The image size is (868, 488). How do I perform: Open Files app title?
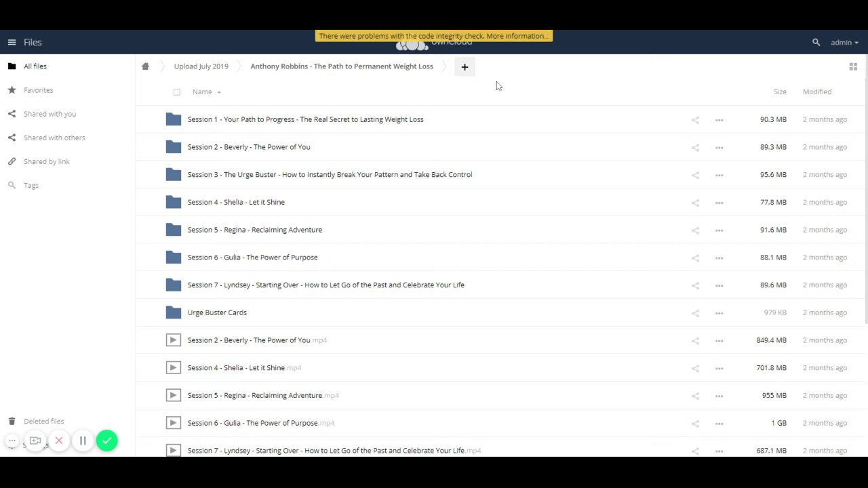(33, 42)
